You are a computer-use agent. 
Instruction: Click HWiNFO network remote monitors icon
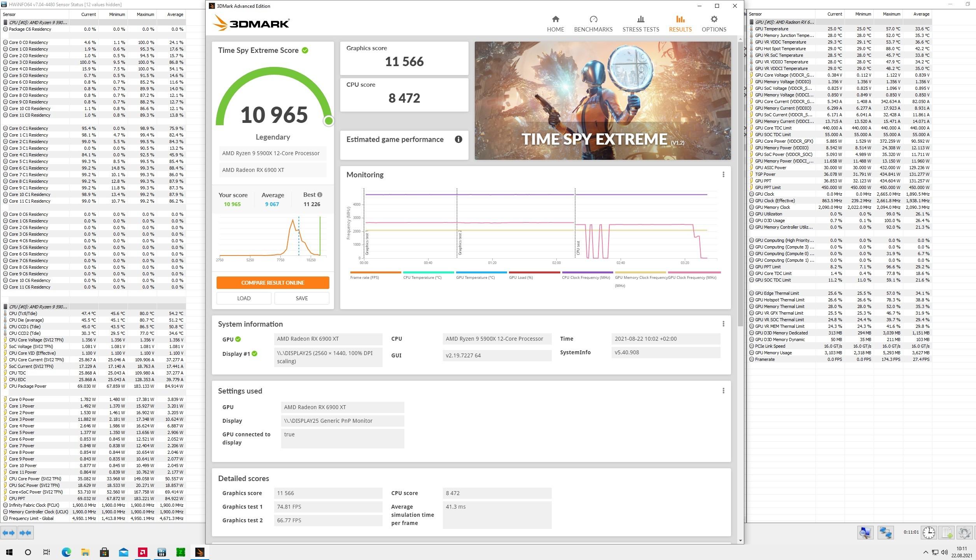coord(886,532)
